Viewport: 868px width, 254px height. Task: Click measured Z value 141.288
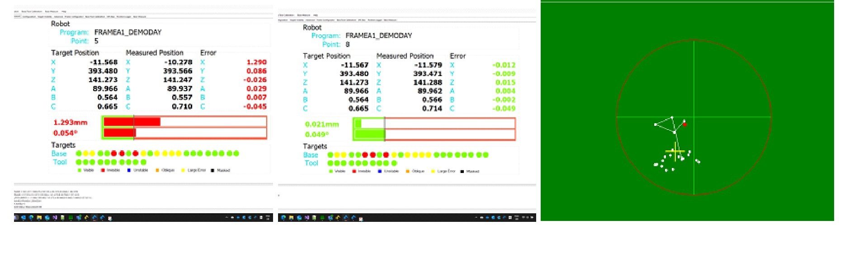click(x=428, y=82)
